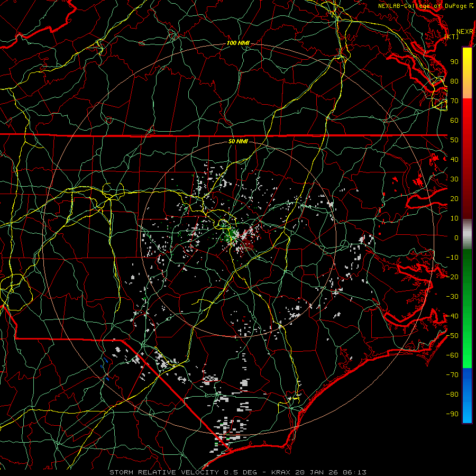This screenshot has height=476, width=476.
Task: Click the 40 tick label on velocity scale
Action: [x=454, y=160]
